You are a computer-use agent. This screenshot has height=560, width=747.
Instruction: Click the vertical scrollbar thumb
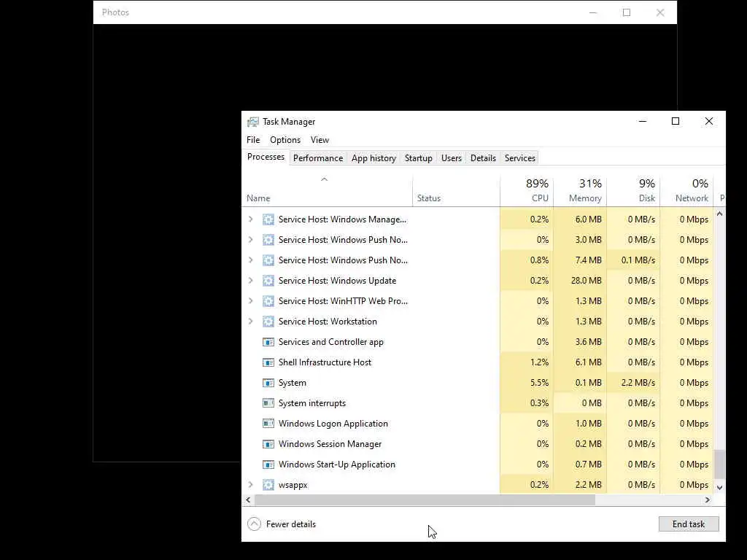[x=719, y=464]
